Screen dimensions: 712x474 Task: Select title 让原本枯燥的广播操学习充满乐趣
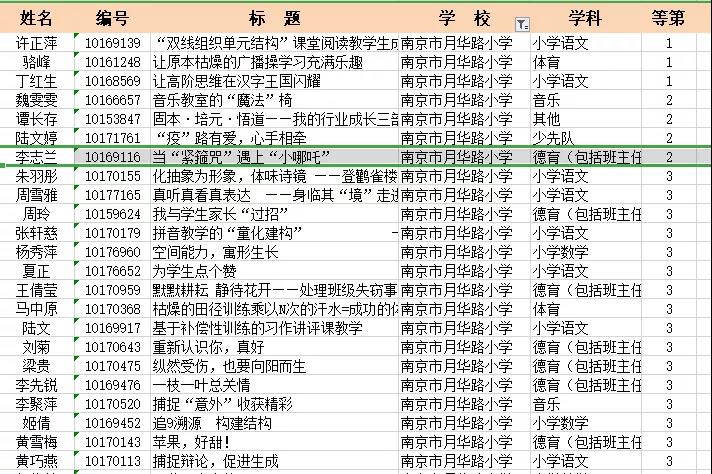257,62
